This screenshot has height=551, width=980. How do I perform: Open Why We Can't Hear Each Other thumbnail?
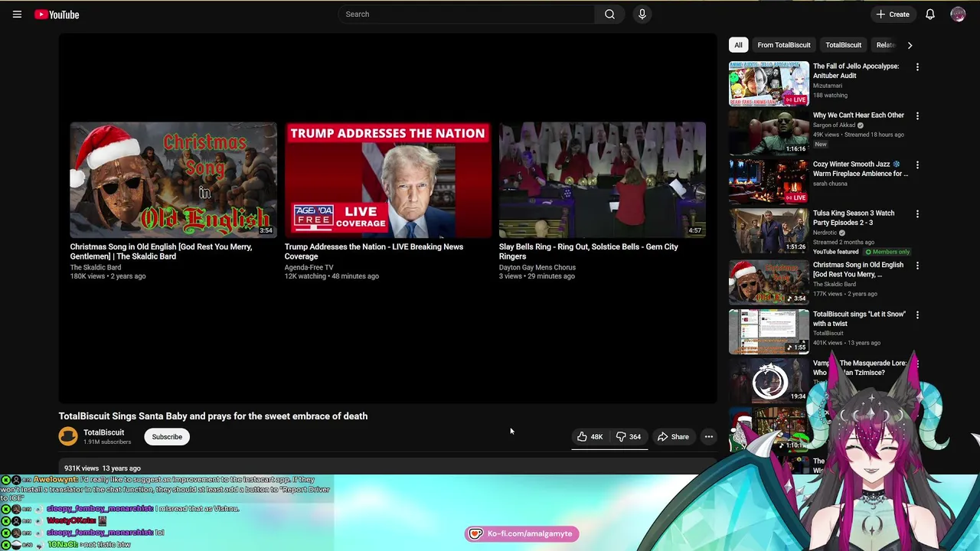(769, 132)
